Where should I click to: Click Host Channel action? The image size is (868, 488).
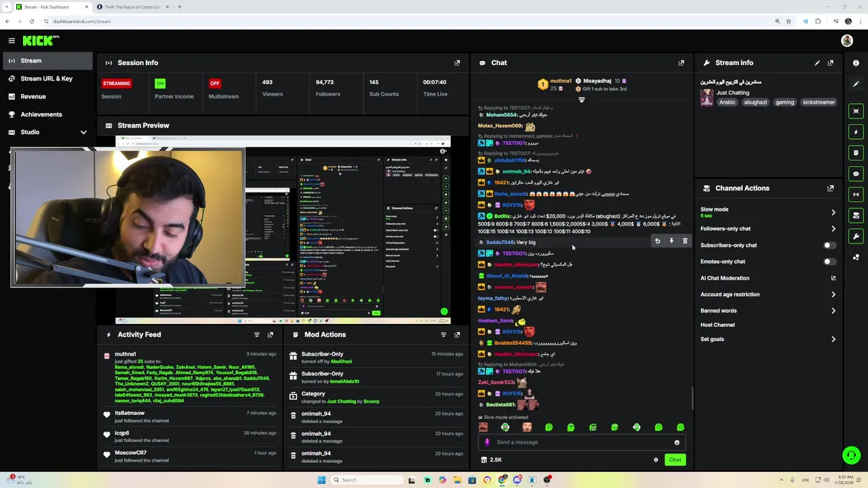717,325
